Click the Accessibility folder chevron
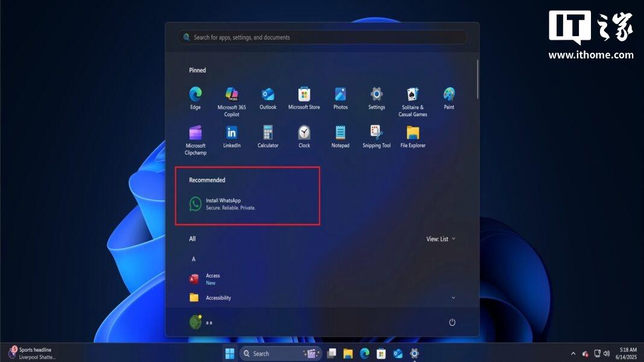 (x=453, y=298)
